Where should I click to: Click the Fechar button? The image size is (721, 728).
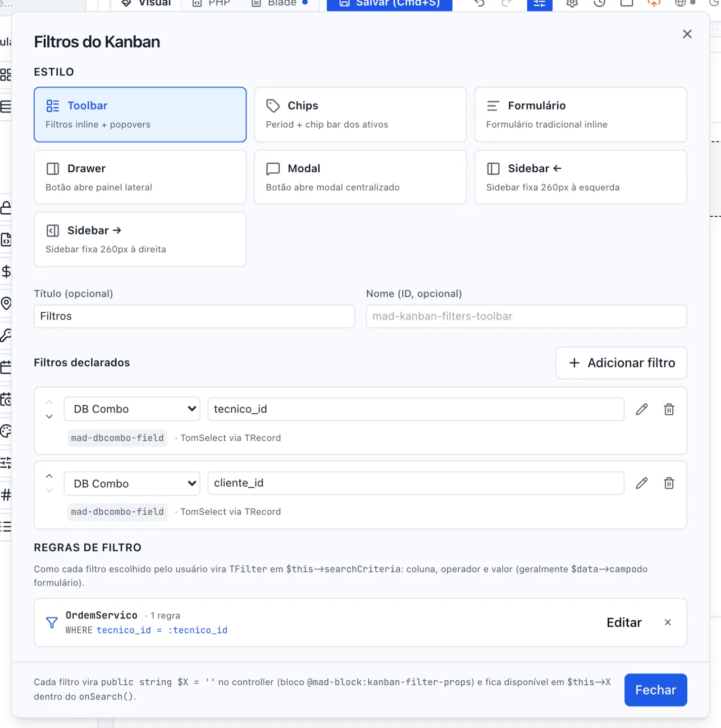click(x=656, y=690)
